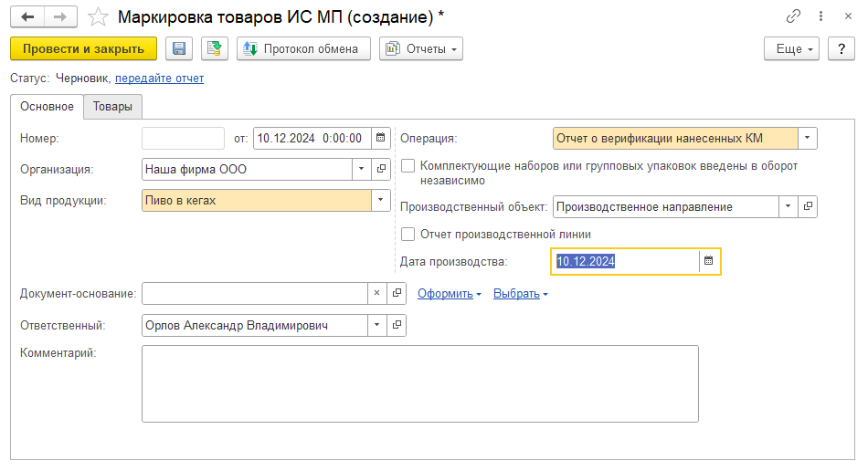This screenshot has height=471, width=868.
Task: Open the Отчеты dropdown menu
Action: 421,49
